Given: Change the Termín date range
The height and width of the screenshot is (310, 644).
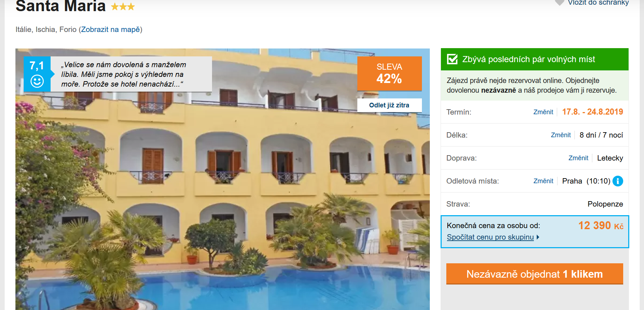Looking at the screenshot, I should click(543, 112).
